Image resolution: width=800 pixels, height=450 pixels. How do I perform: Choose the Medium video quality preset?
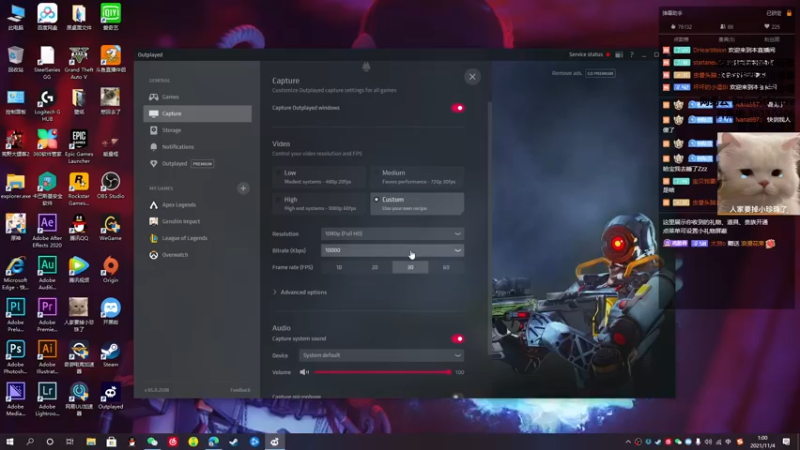[x=417, y=177]
